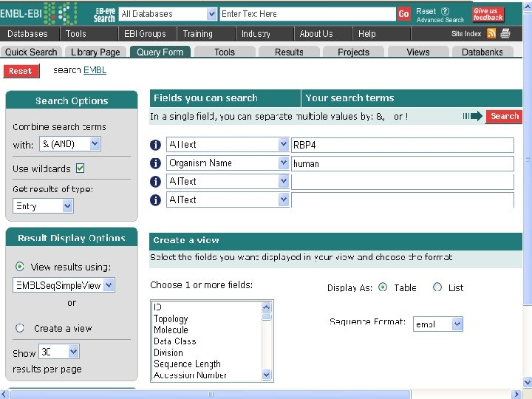Viewport: 532px width, 399px height.
Task: Open the Training menu
Action: 197,33
